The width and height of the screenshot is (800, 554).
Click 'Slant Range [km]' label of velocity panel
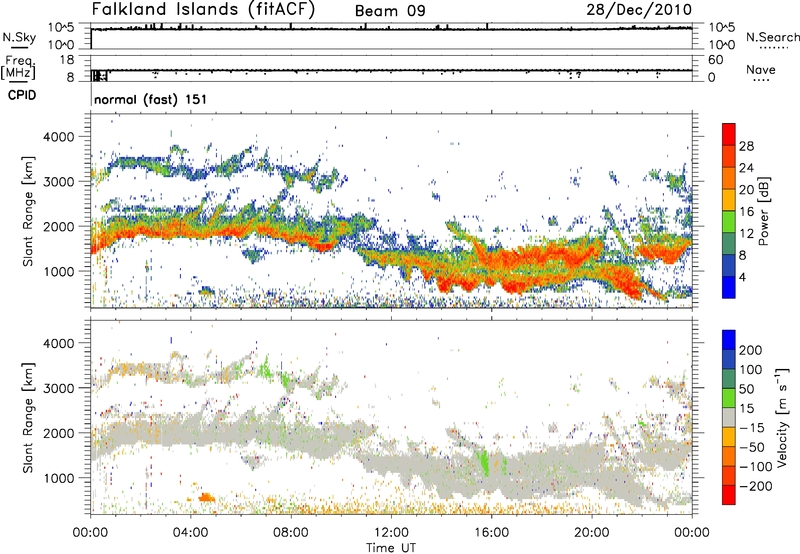[x=28, y=417]
